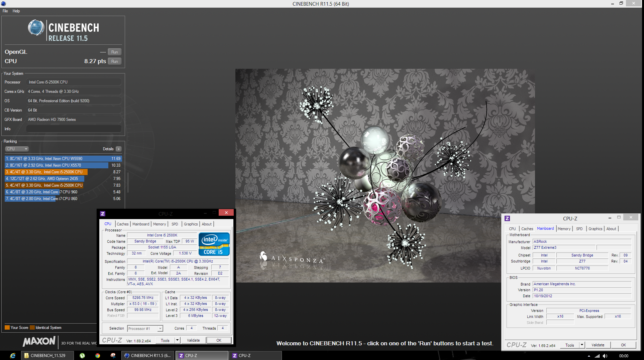This screenshot has width=644, height=360.
Task: Open the Ranking CPU dropdown
Action: pos(17,149)
